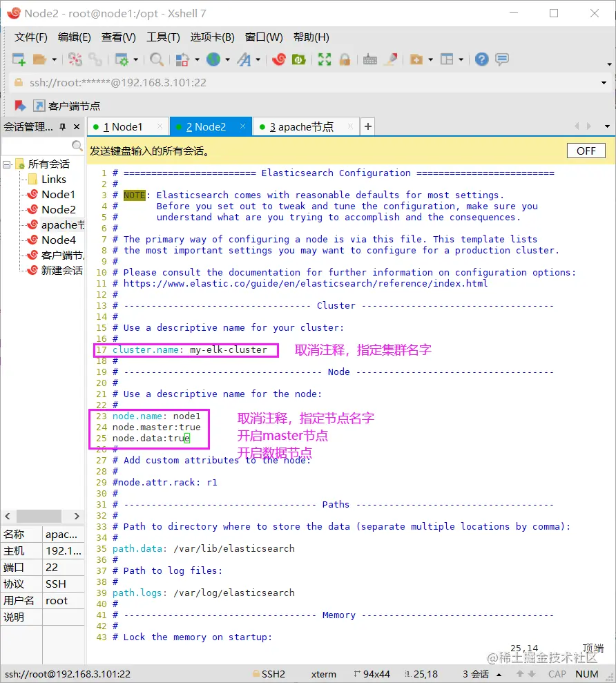The image size is (616, 683).
Task: Click the red flag add quick command icon
Action: [x=19, y=106]
